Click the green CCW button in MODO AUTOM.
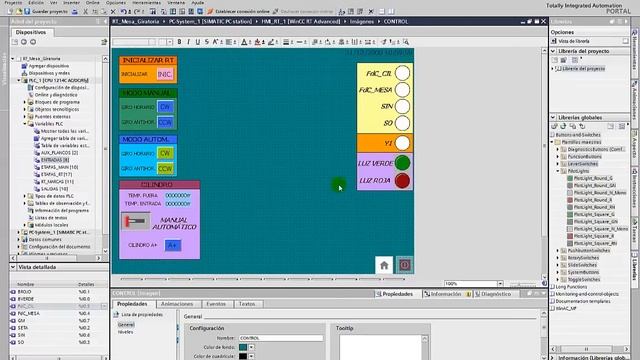 [165, 168]
